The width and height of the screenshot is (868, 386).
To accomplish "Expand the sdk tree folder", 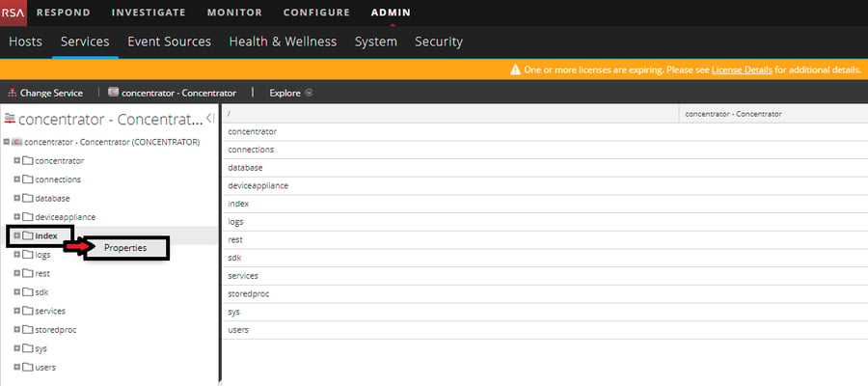I will 17,292.
